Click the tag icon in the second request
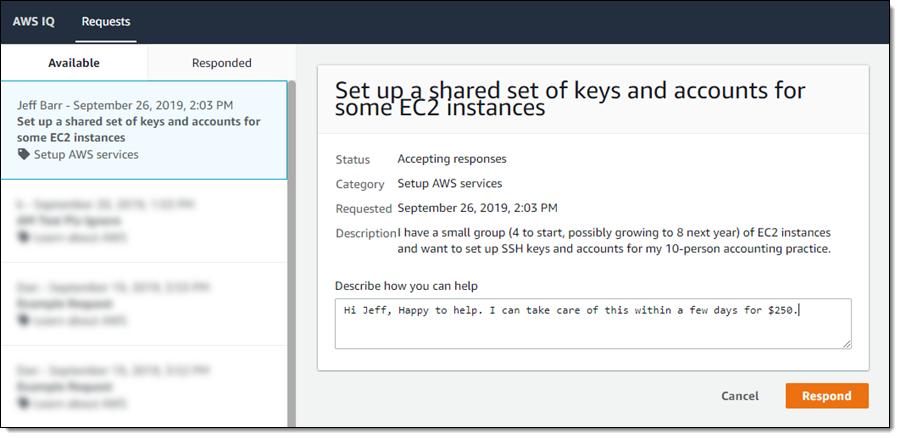The width and height of the screenshot is (900, 438). point(24,238)
